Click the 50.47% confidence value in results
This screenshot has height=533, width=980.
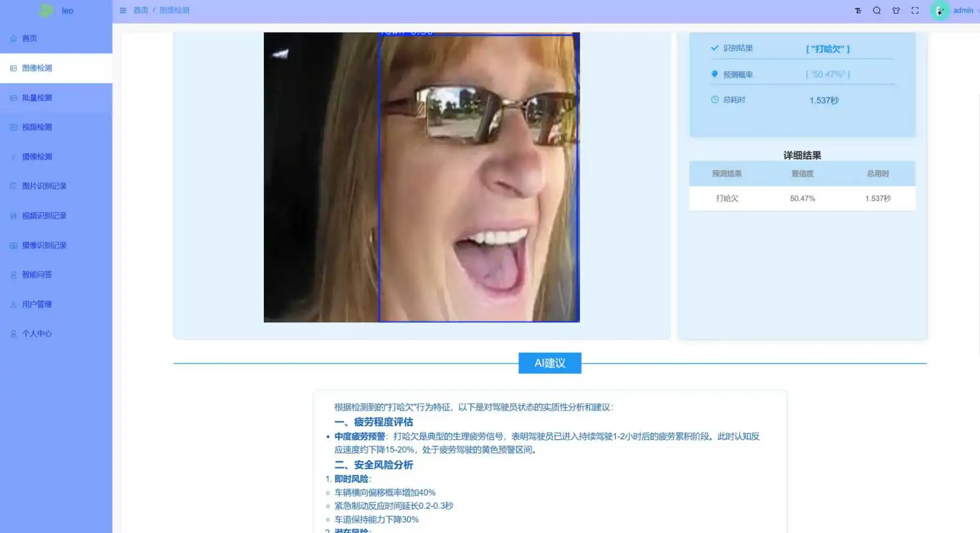[802, 198]
